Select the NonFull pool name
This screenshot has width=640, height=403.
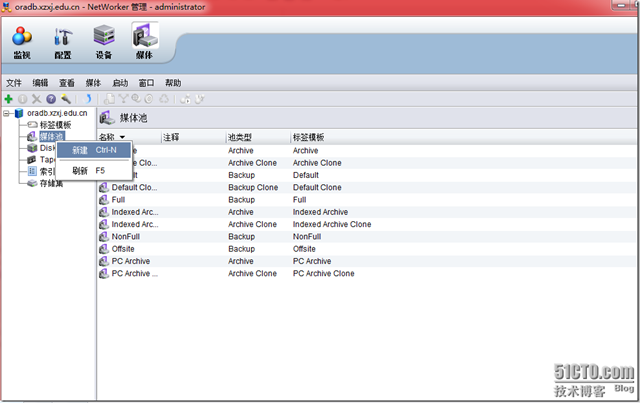coord(126,236)
